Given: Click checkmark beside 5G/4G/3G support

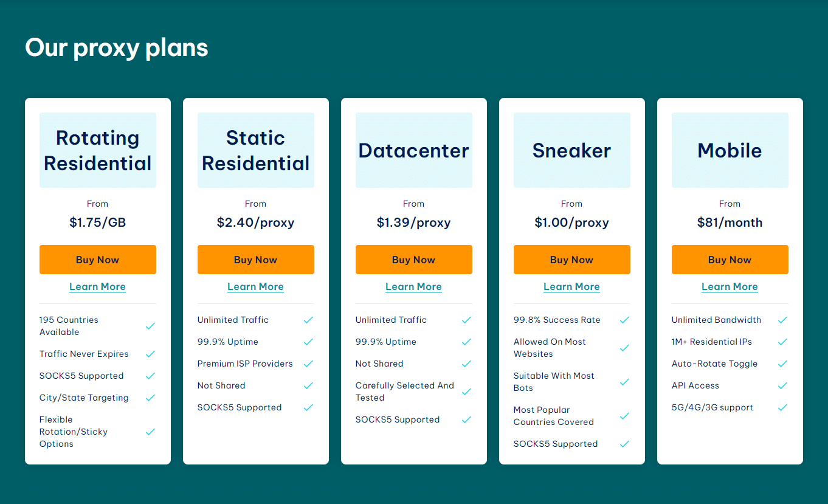Looking at the screenshot, I should [x=782, y=407].
